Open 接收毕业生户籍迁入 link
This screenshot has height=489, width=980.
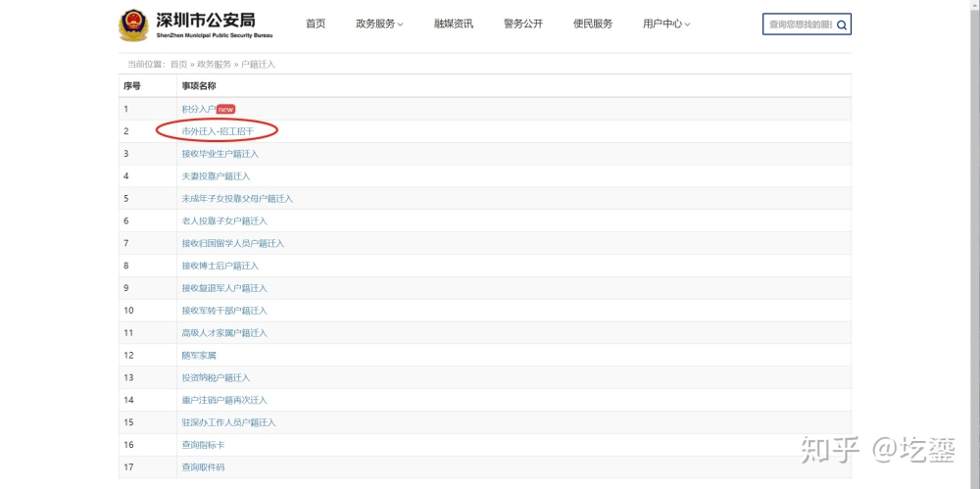point(220,154)
